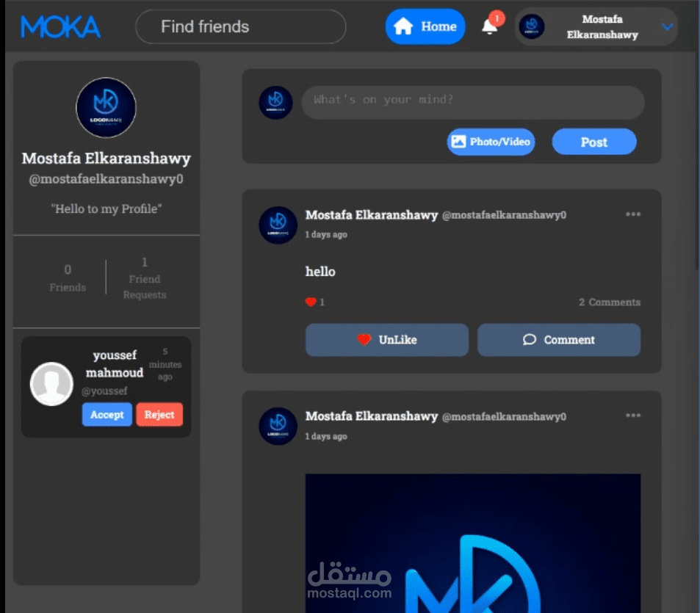Go to Home
The width and height of the screenshot is (700, 613).
point(425,26)
